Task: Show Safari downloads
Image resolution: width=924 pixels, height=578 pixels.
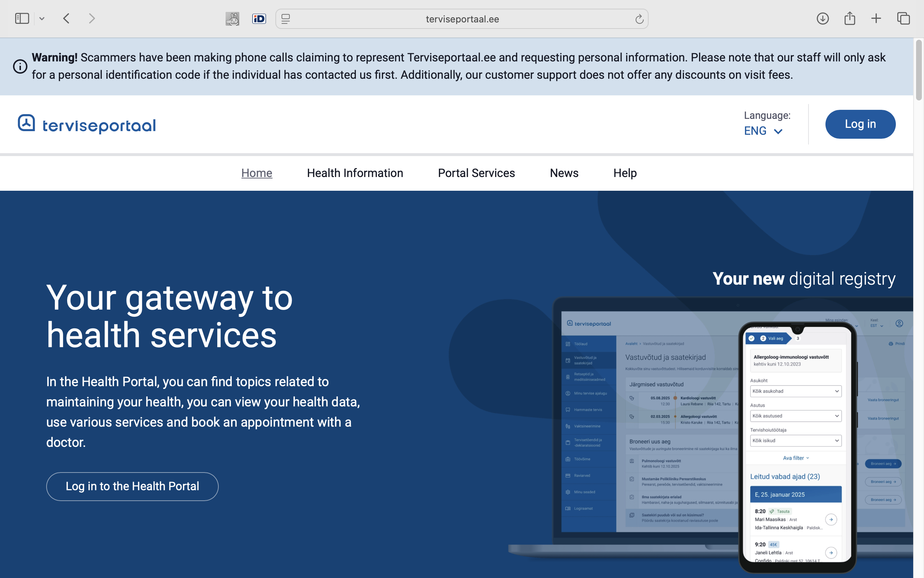Action: (x=823, y=18)
